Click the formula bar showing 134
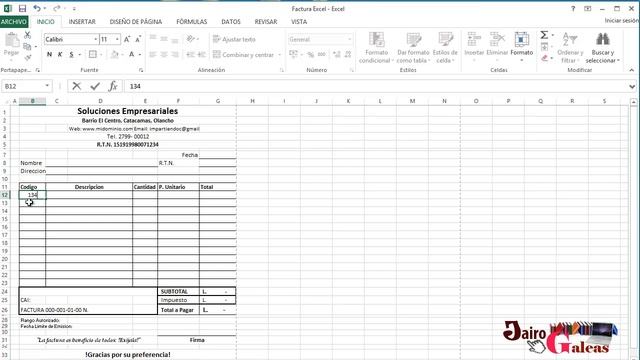640x360 pixels. tap(376, 86)
